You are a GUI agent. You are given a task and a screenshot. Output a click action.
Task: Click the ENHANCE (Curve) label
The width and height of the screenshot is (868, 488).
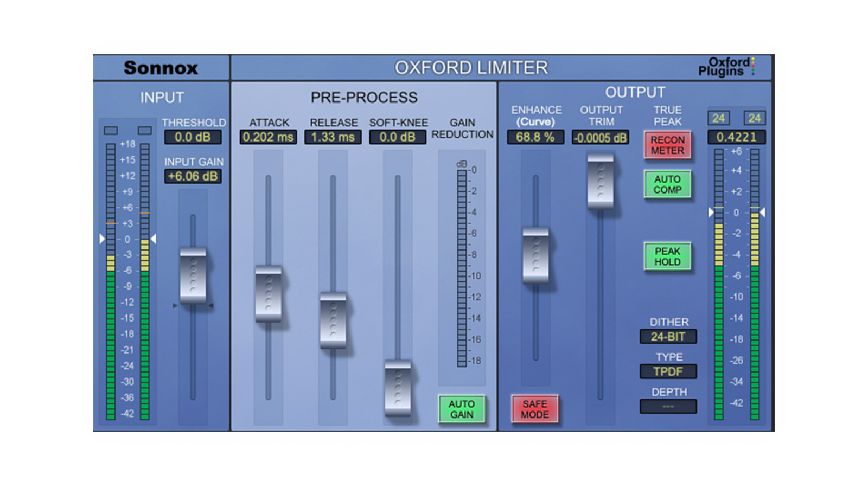536,116
